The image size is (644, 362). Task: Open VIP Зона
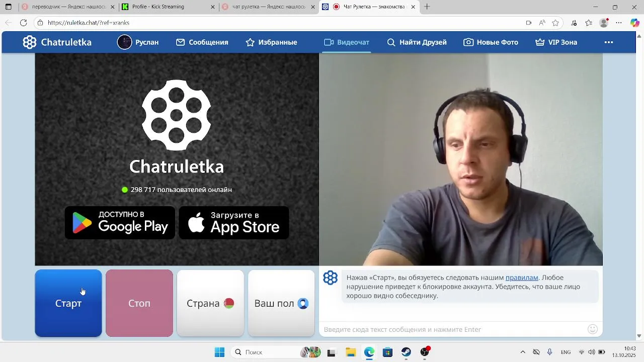[x=556, y=42]
